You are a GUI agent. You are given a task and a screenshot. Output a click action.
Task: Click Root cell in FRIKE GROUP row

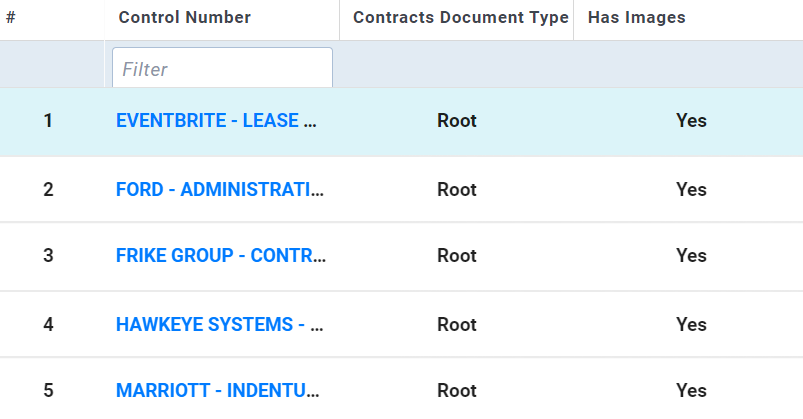click(457, 256)
